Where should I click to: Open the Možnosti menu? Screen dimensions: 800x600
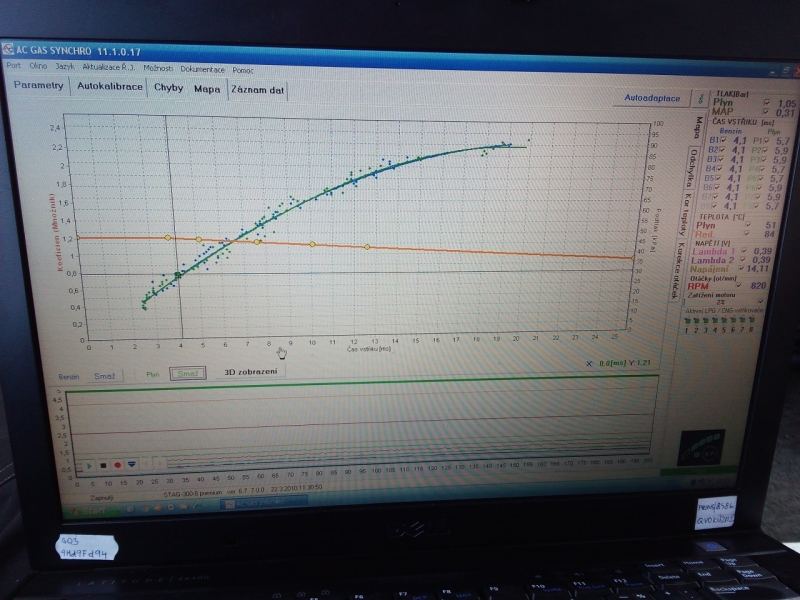[x=159, y=69]
